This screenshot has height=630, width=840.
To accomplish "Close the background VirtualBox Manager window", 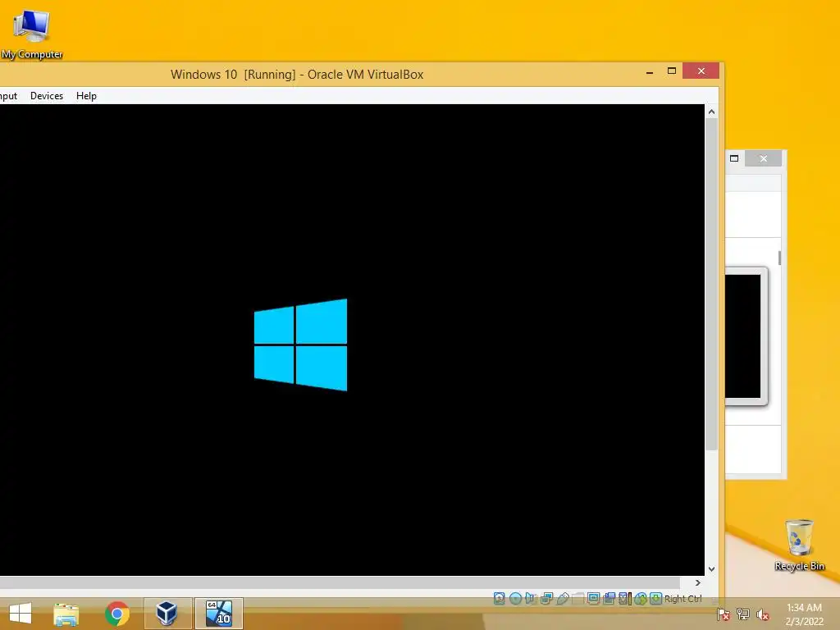I will [764, 158].
